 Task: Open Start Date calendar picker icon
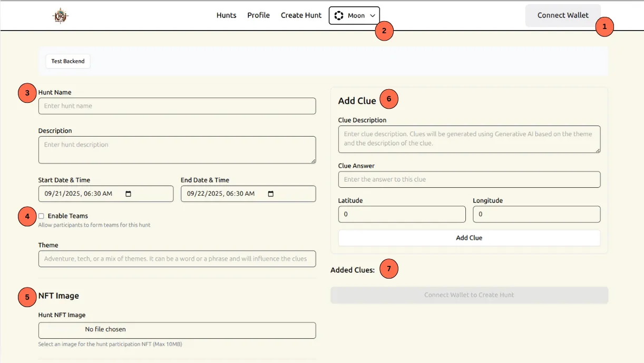coord(128,194)
